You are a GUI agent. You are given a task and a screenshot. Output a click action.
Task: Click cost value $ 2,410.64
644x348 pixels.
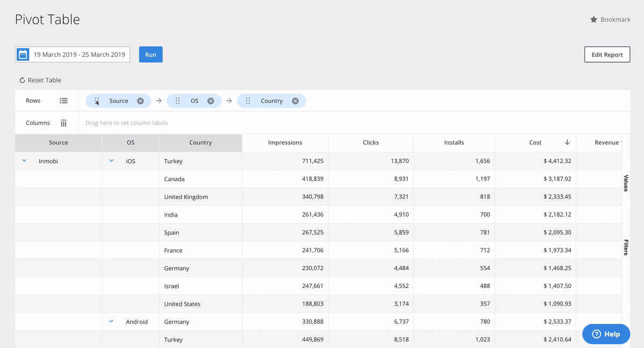(558, 339)
